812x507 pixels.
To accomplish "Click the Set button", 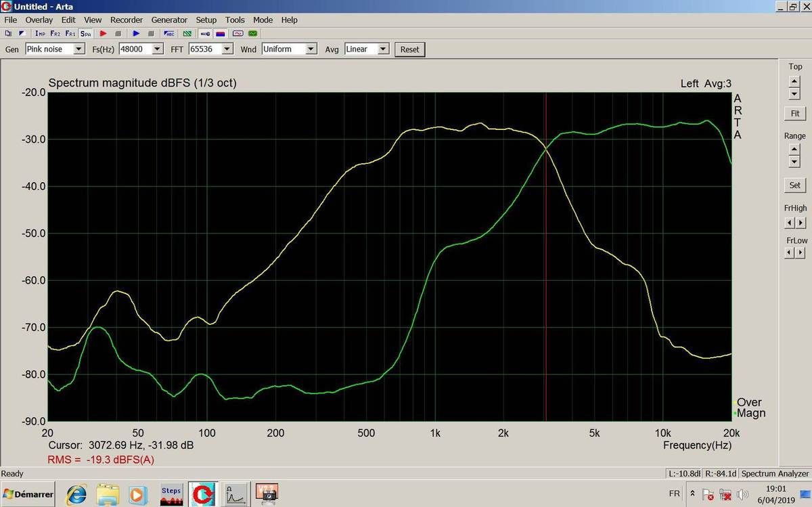I will click(x=795, y=185).
